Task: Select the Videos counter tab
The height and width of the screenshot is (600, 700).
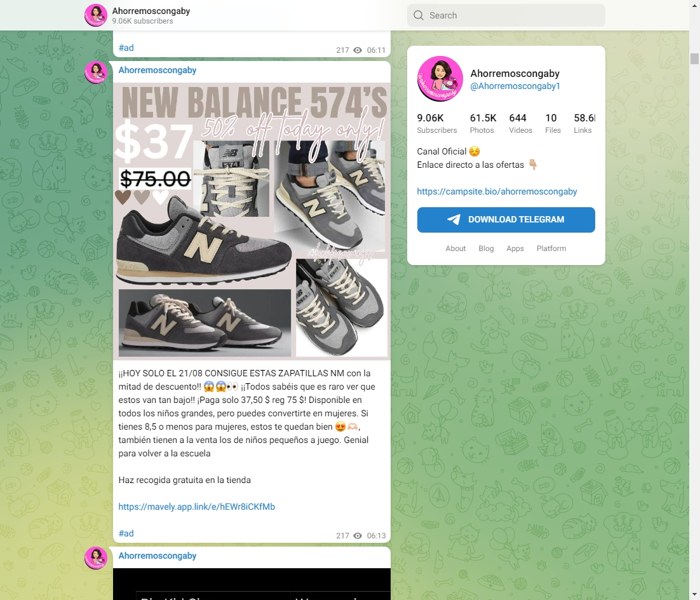Action: [520, 123]
